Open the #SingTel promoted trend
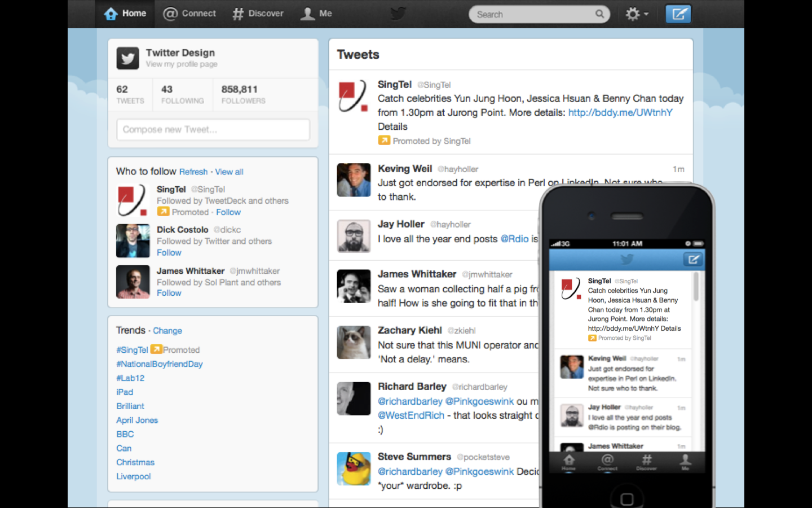The height and width of the screenshot is (508, 812). (132, 350)
